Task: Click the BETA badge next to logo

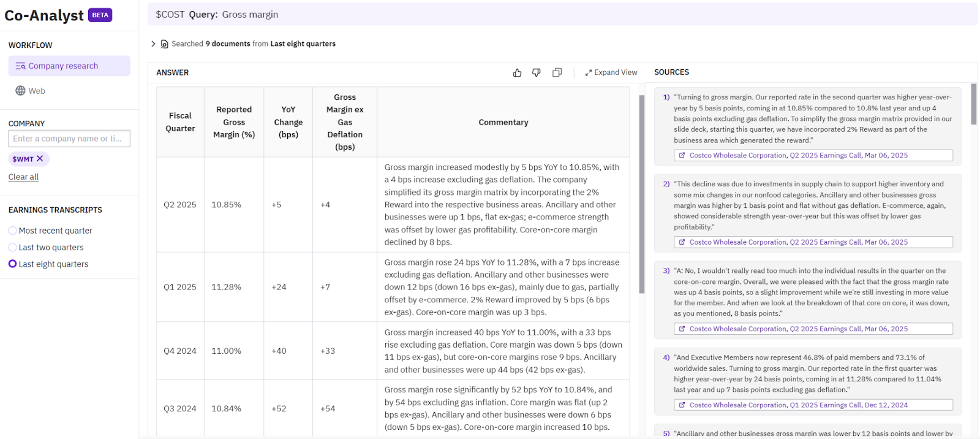Action: coord(100,15)
